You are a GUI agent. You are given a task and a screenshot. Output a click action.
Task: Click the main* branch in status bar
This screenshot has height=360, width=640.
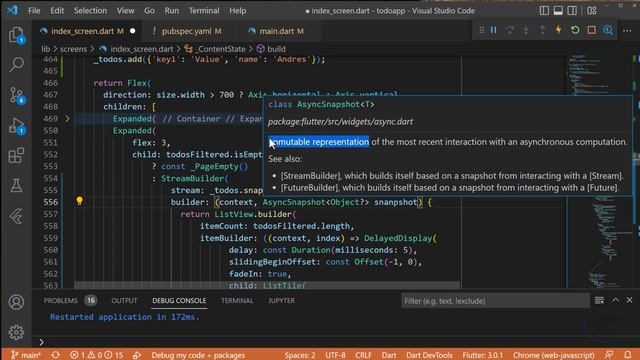coord(26,355)
